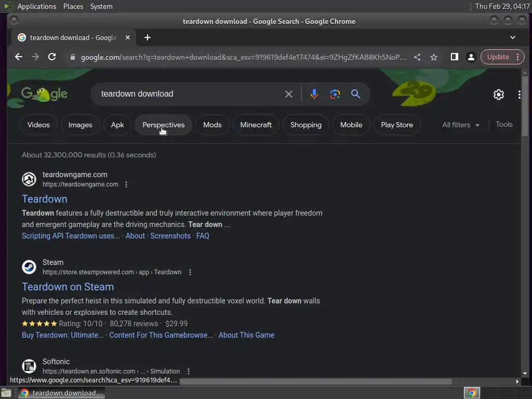
Task: Click the clock showing Thu Feb 29
Action: tap(502, 6)
